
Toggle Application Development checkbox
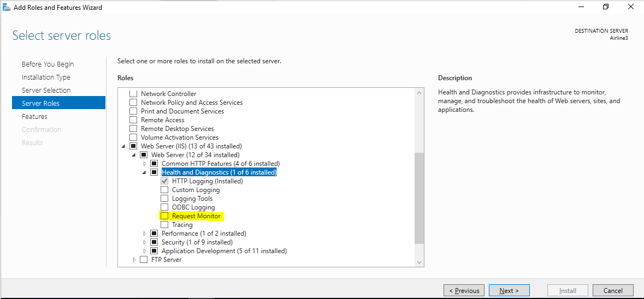pos(154,250)
